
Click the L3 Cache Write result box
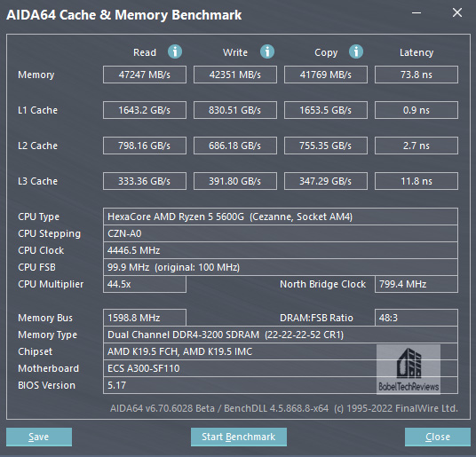tap(235, 181)
